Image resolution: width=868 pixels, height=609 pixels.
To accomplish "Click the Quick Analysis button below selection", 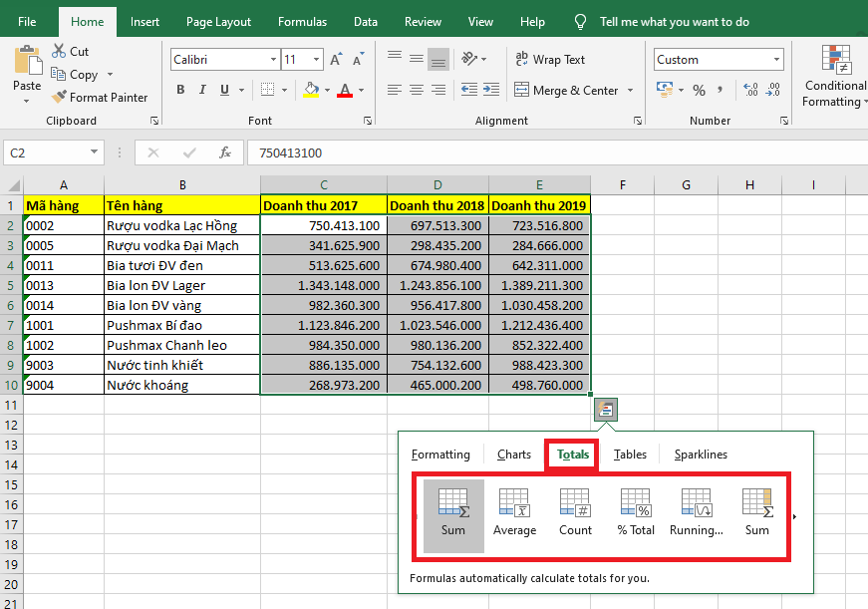I will coord(606,409).
